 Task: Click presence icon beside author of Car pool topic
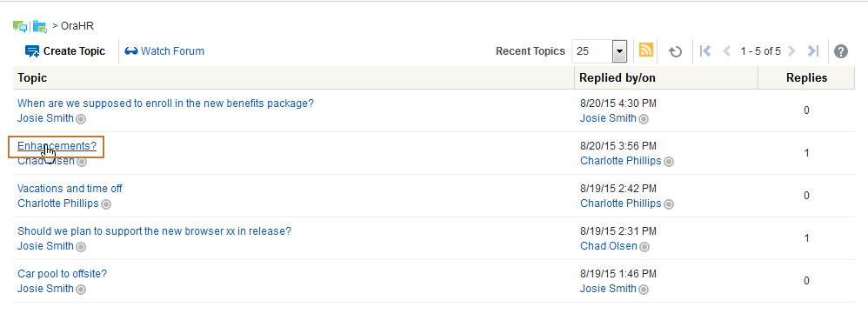point(81,290)
